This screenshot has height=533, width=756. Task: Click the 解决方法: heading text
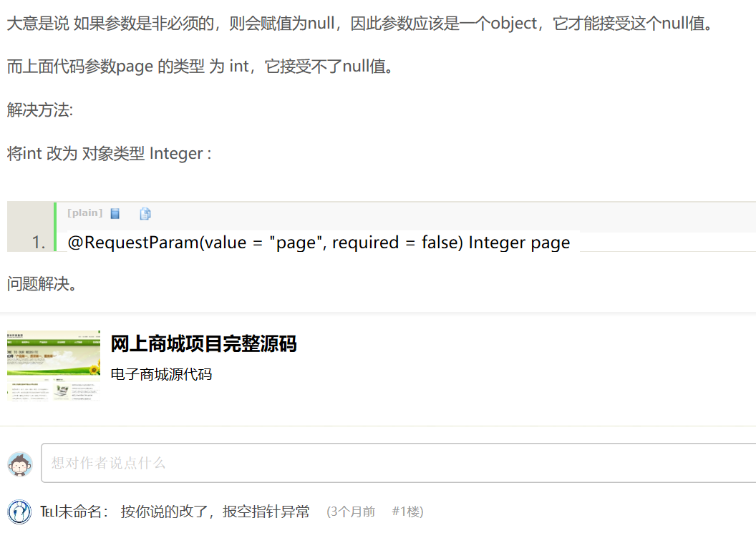coord(40,110)
